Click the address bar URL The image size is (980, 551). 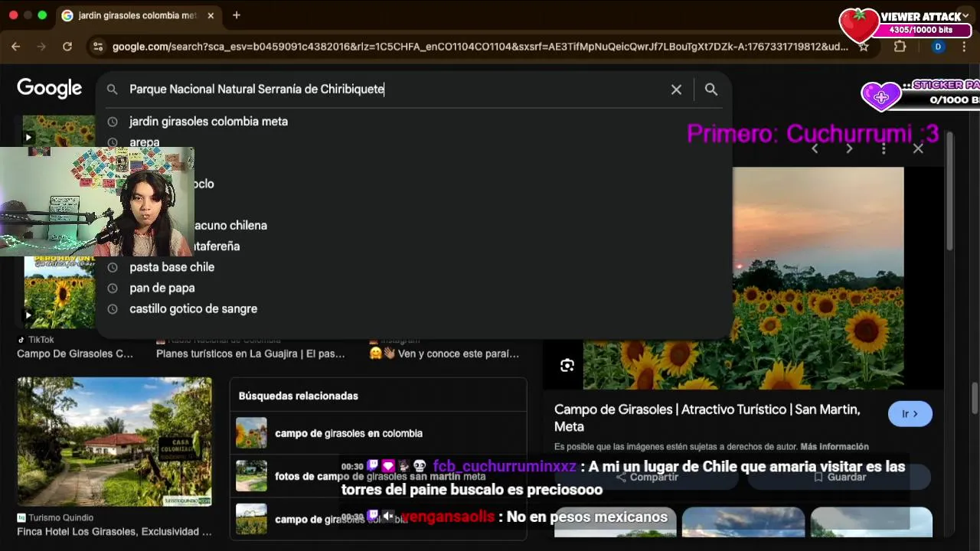tap(480, 47)
